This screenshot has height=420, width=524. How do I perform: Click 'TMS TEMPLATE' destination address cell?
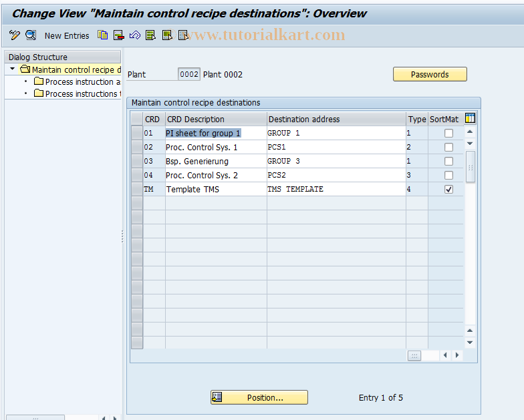coord(336,190)
